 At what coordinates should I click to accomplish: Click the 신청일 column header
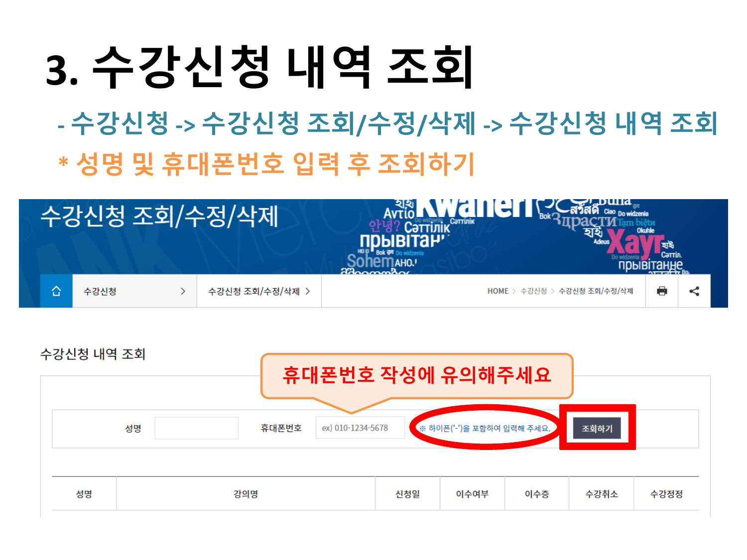point(407,494)
